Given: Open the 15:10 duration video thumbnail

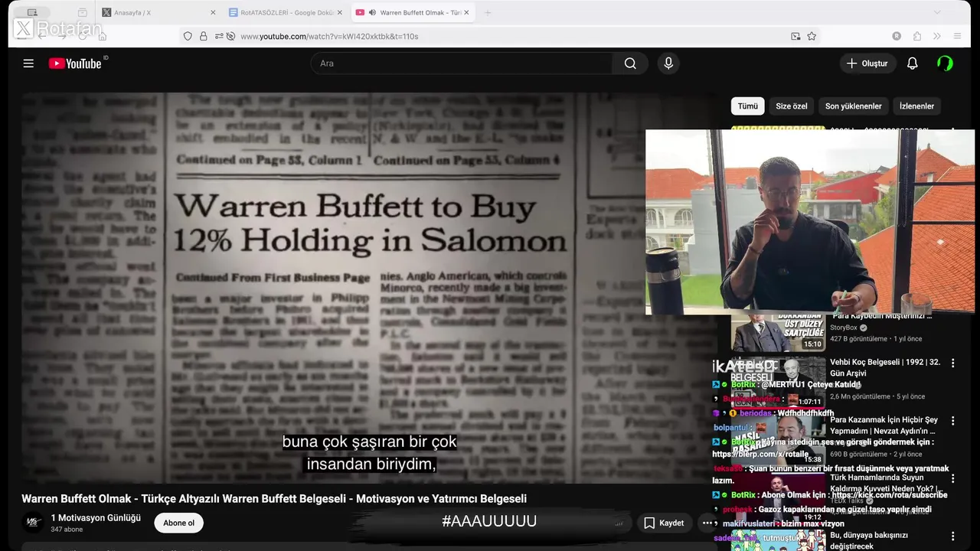Looking at the screenshot, I should (778, 333).
